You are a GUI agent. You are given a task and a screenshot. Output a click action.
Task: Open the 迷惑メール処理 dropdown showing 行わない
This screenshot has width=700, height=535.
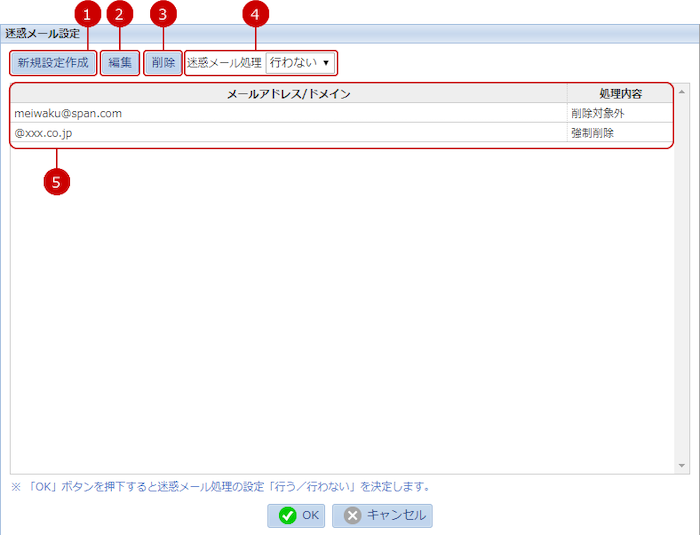coord(300,63)
